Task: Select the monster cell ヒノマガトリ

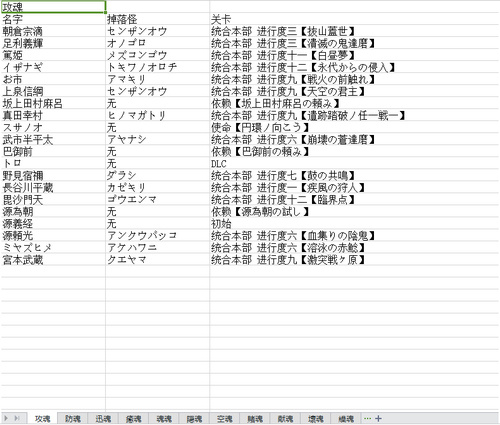Action: (x=158, y=115)
